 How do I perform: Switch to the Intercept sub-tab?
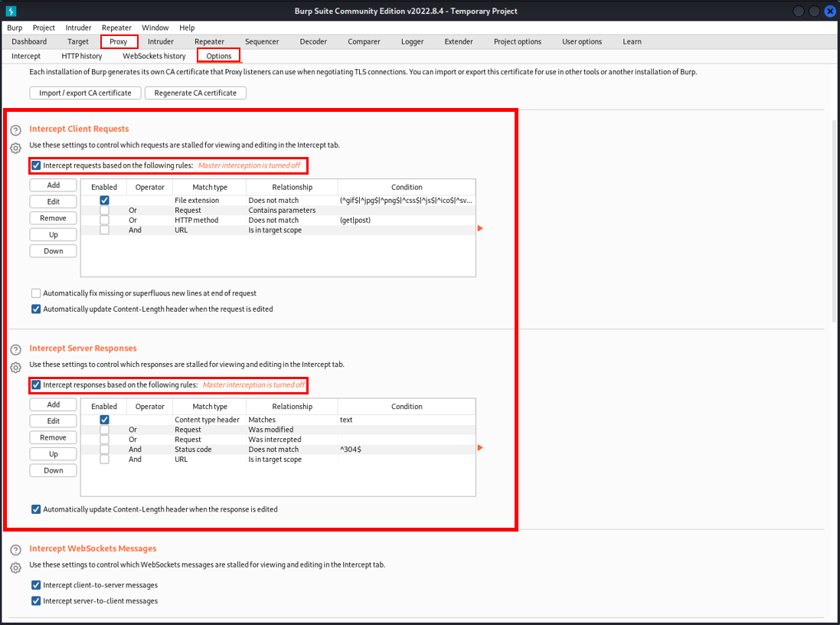coord(26,56)
